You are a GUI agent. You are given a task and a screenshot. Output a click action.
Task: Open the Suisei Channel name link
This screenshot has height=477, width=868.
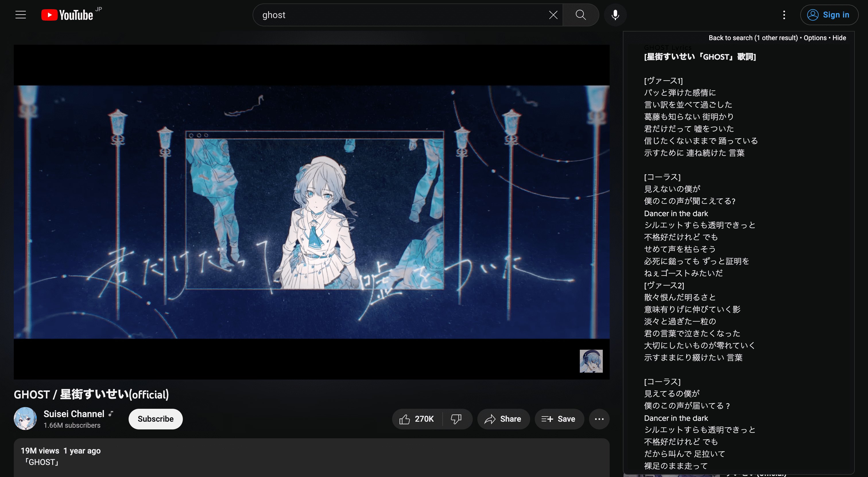[74, 414]
